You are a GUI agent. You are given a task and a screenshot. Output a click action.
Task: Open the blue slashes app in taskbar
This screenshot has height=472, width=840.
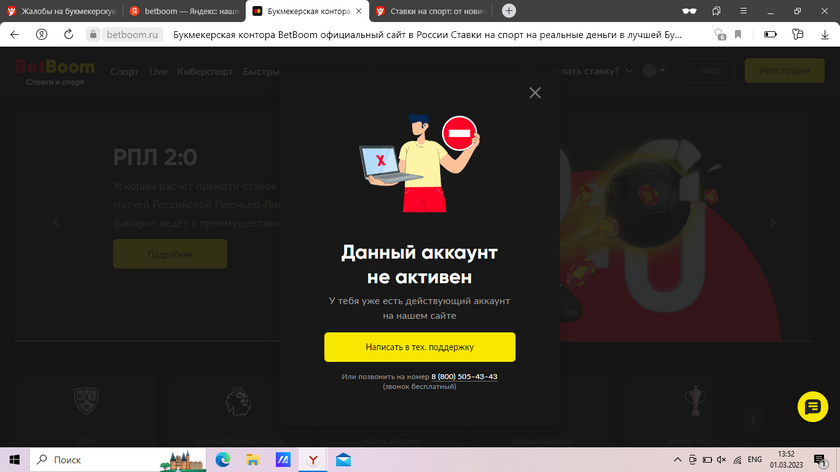point(283,460)
